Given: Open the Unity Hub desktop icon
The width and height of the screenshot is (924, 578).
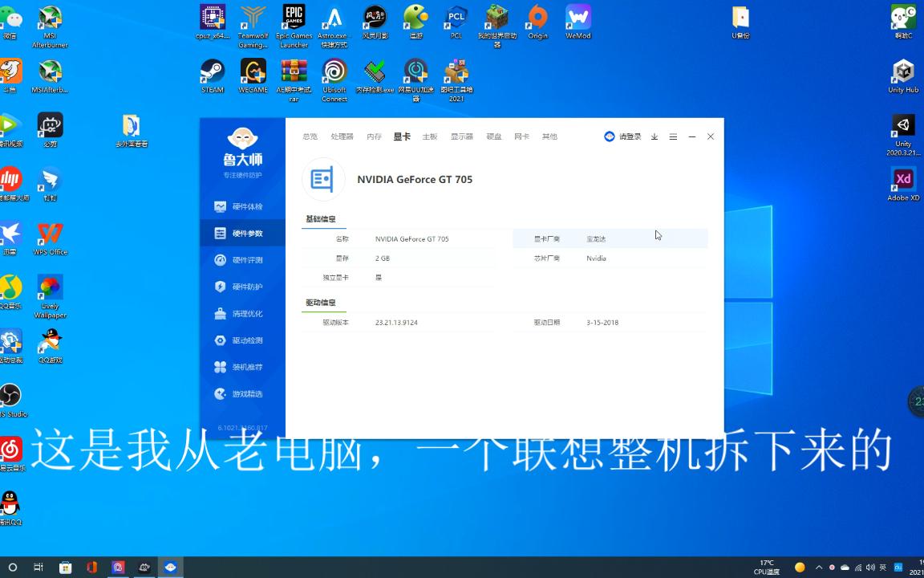Looking at the screenshot, I should (x=903, y=76).
